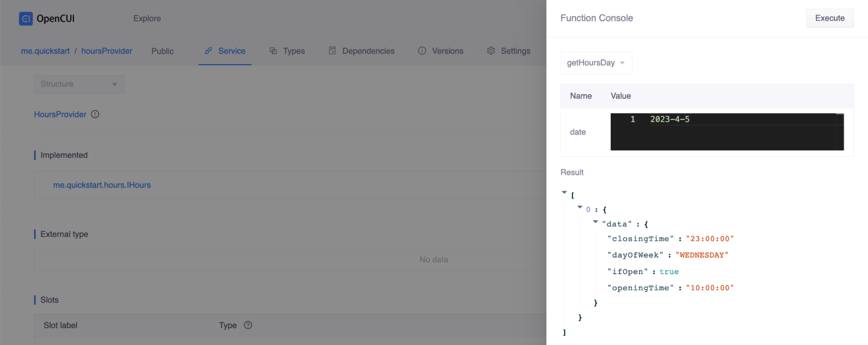This screenshot has height=345, width=868.
Task: Click the OpenCUI logo icon
Action: 26,19
